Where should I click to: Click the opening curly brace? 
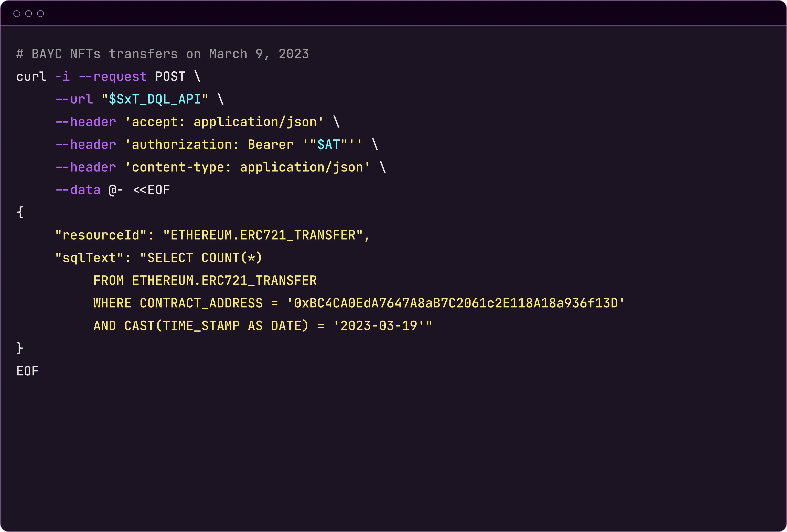click(x=20, y=212)
